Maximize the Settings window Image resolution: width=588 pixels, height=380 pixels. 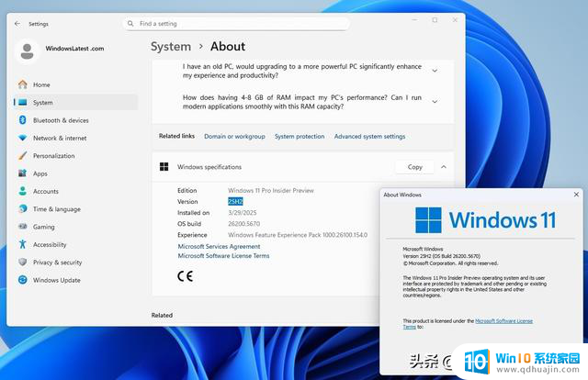435,20
